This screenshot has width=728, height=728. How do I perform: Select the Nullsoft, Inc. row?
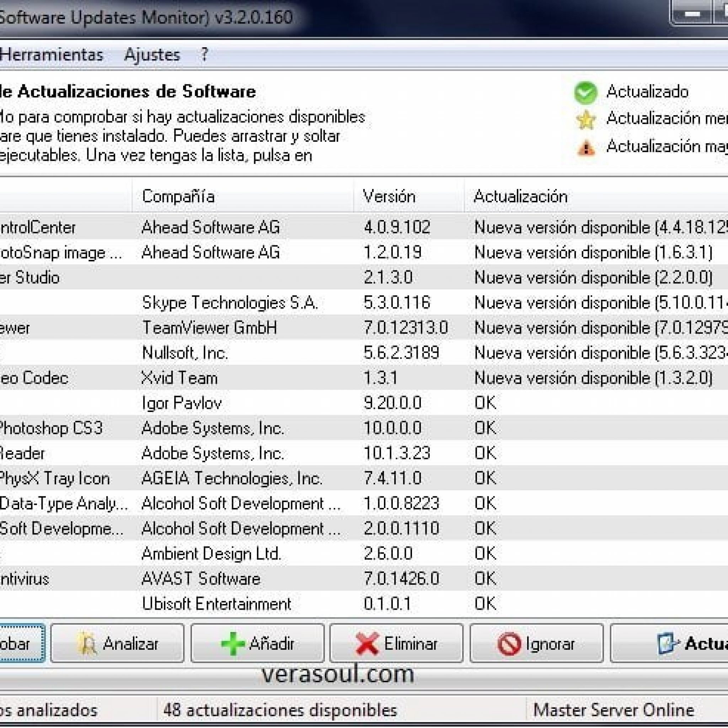pyautogui.click(x=364, y=353)
